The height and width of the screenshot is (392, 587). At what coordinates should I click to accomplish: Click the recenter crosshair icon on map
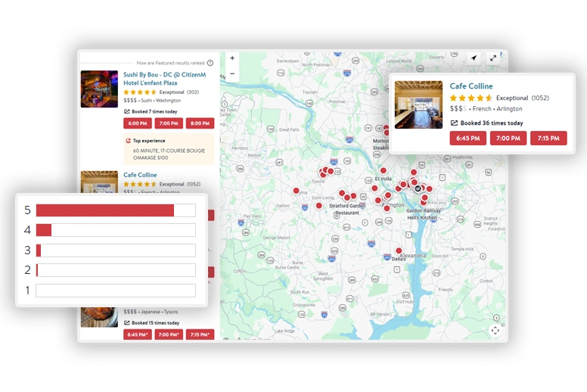[495, 330]
